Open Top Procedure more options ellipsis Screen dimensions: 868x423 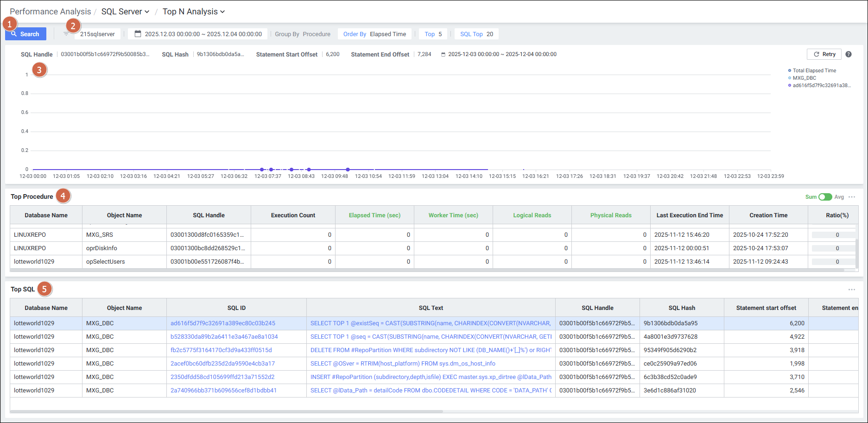pyautogui.click(x=851, y=197)
